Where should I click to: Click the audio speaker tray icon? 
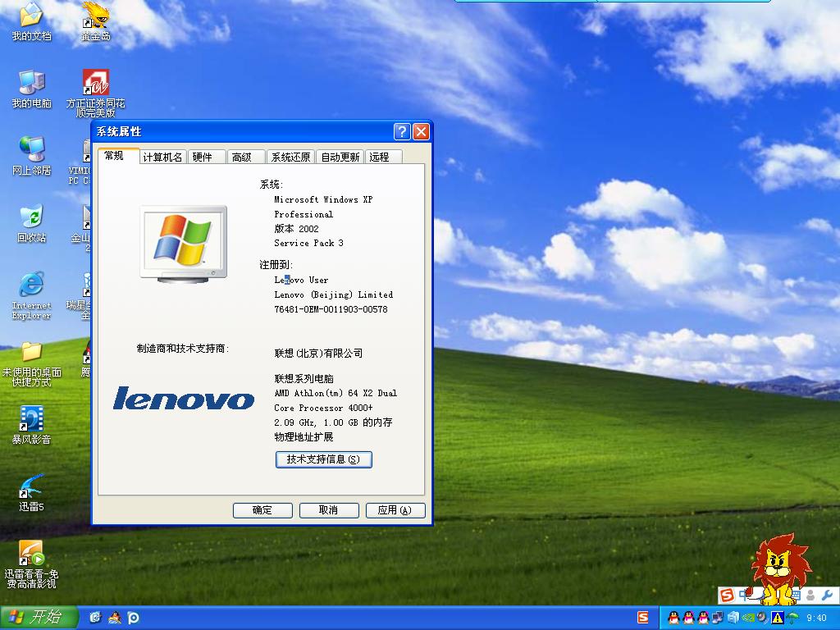[764, 618]
